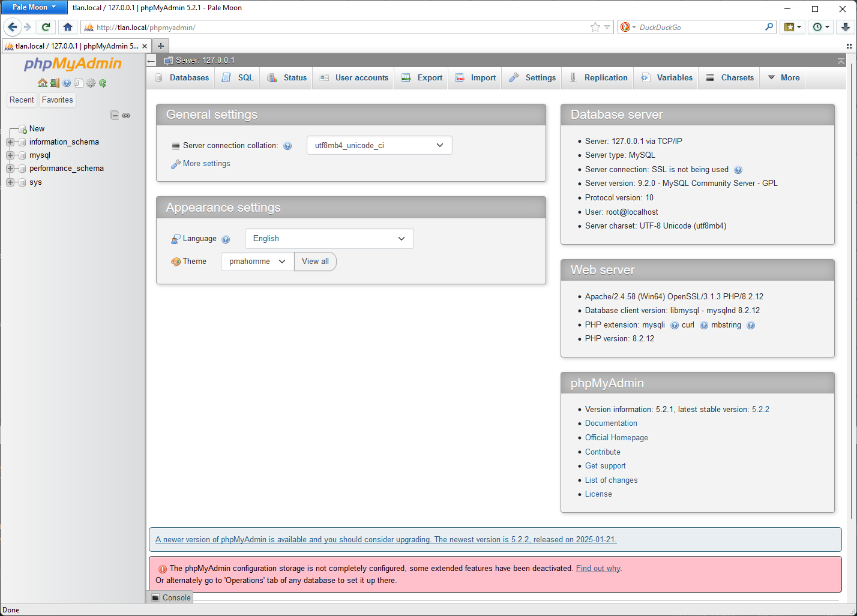This screenshot has width=857, height=616.
Task: Click the phpMyAdmin Home icon in sidebar
Action: (43, 83)
